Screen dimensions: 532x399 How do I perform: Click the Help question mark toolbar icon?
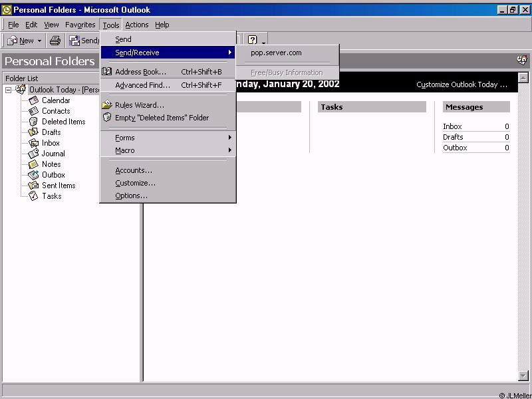tap(252, 40)
